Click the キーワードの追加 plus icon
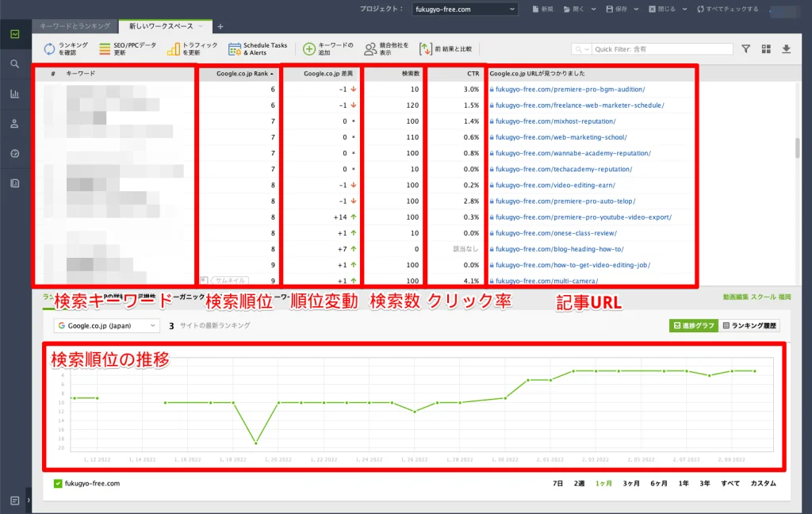 [x=309, y=48]
